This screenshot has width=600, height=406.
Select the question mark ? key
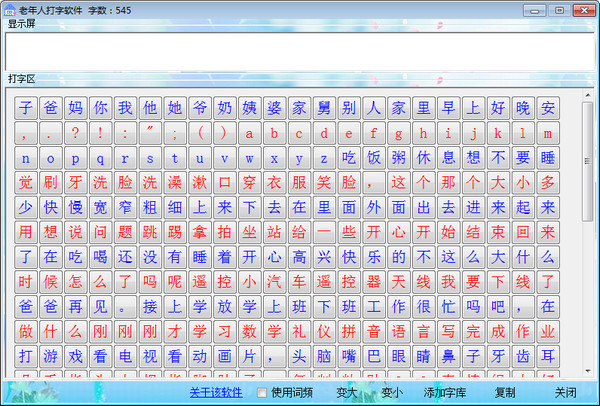pyautogui.click(x=76, y=133)
